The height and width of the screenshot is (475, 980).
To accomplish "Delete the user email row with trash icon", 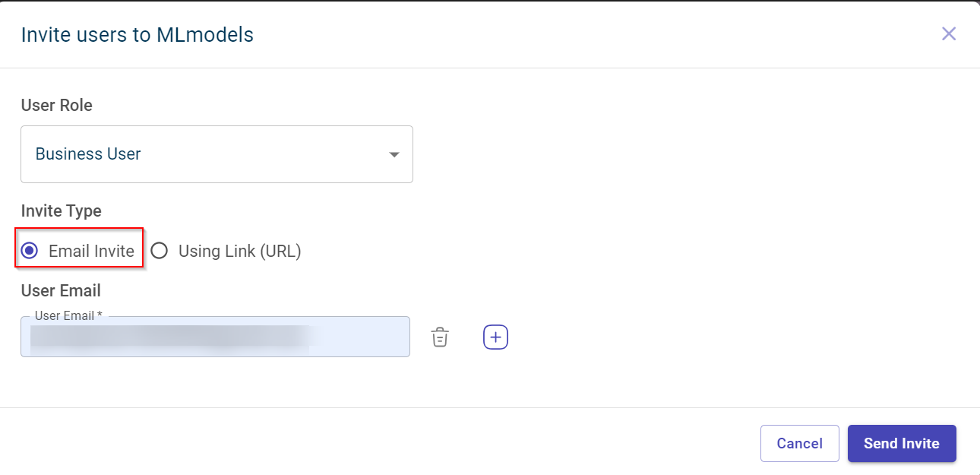I will pyautogui.click(x=440, y=337).
